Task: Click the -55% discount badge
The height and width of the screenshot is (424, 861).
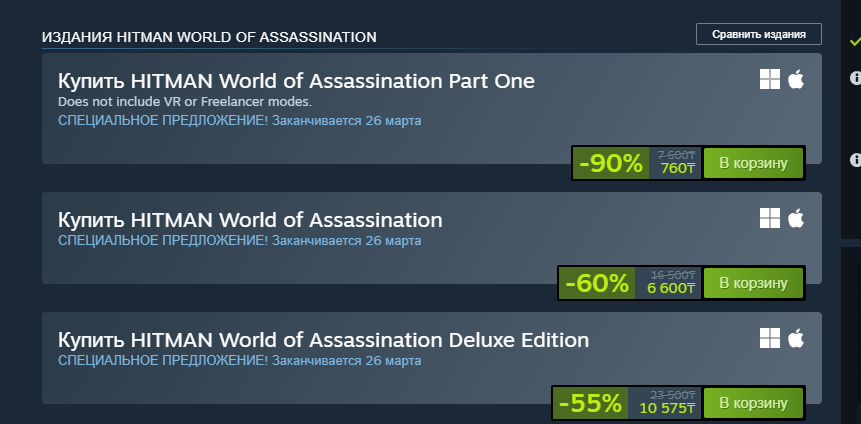Action: coord(590,403)
